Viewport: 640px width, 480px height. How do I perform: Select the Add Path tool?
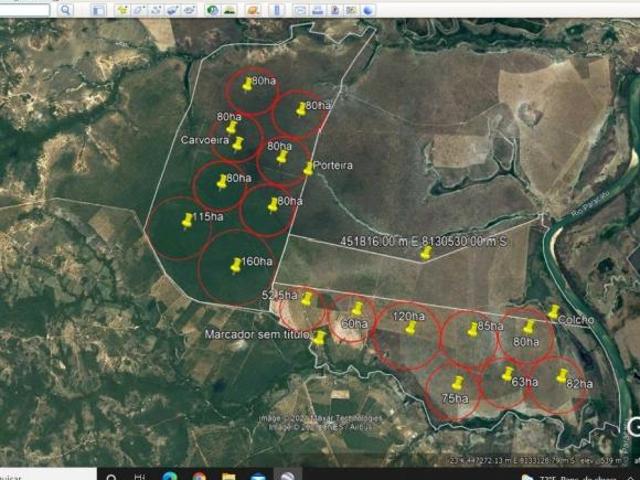point(155,10)
